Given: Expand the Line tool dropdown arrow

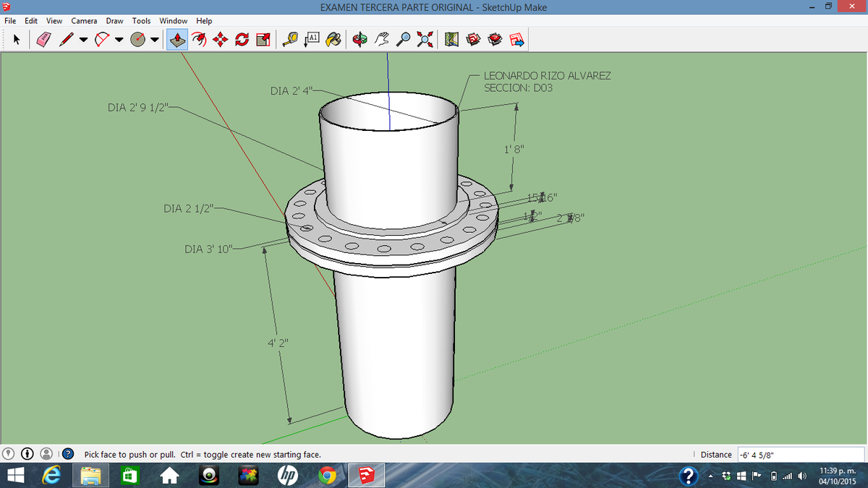Looking at the screenshot, I should click(x=83, y=40).
